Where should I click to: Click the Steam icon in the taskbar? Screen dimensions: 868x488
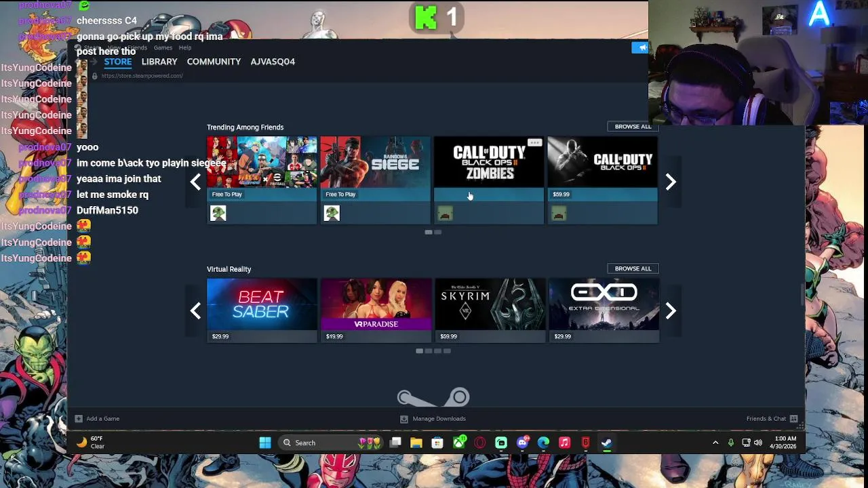(606, 443)
